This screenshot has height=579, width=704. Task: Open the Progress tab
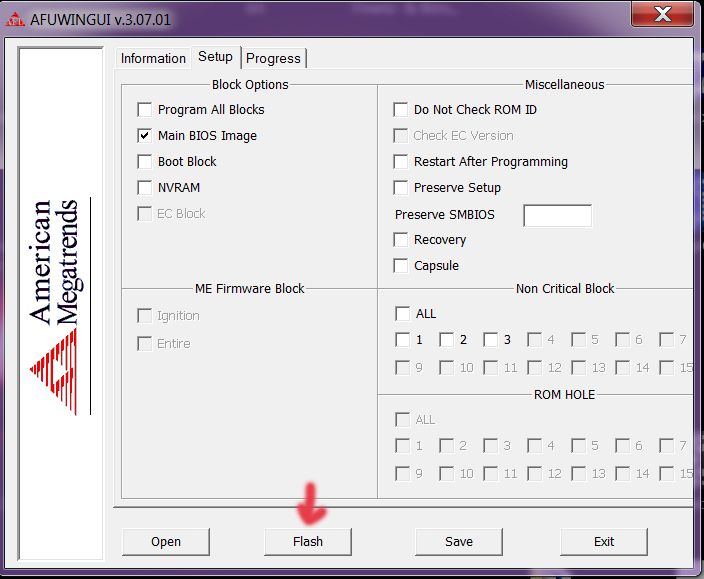(273, 58)
